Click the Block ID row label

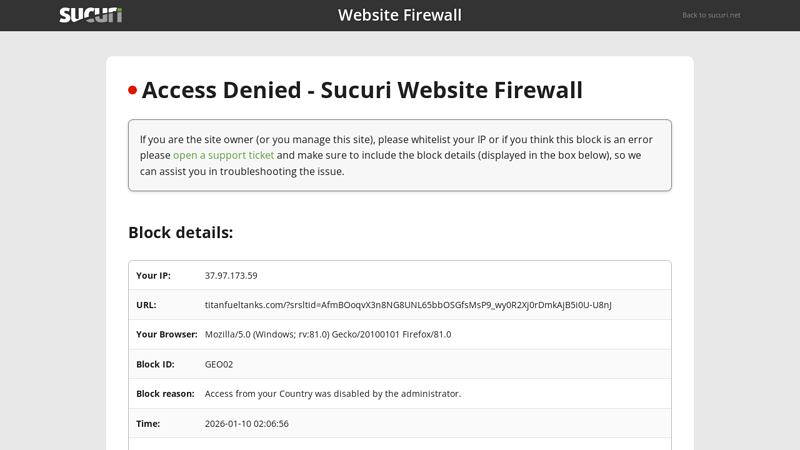click(x=155, y=364)
